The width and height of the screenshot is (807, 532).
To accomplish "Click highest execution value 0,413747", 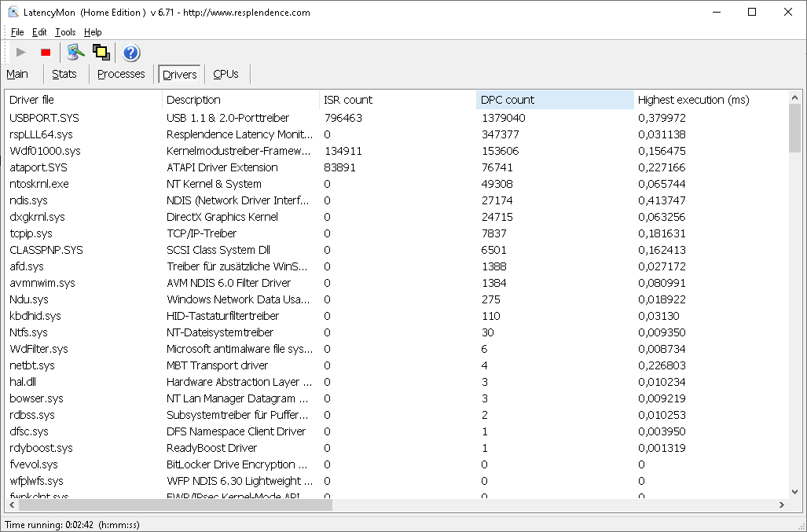I will click(662, 200).
